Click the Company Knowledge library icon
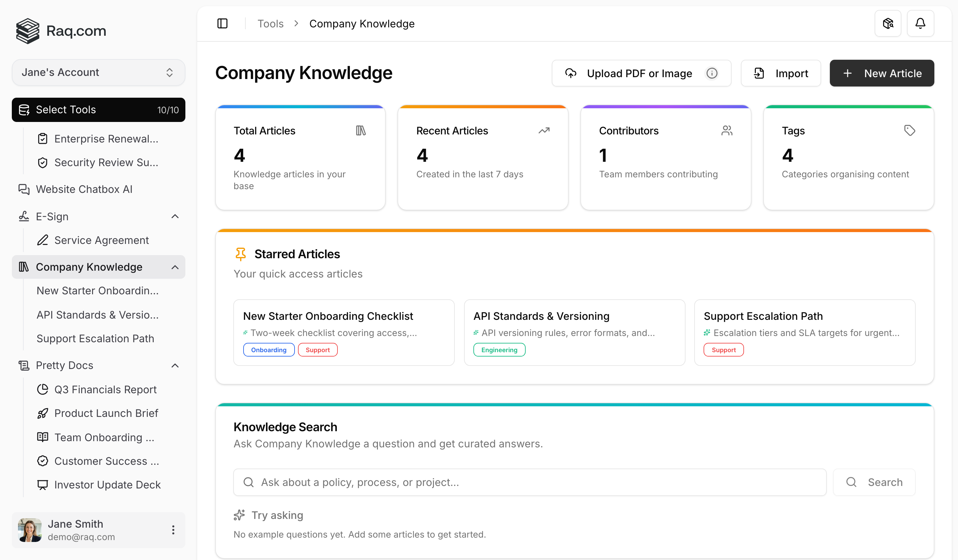Viewport: 958px width, 560px height. pos(24,267)
